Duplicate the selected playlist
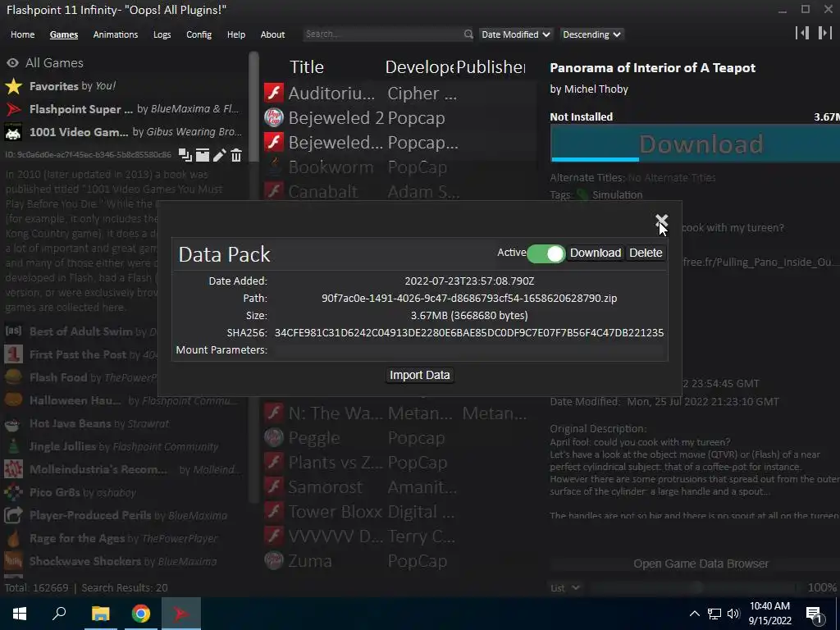Image resolution: width=840 pixels, height=630 pixels. 185,155
